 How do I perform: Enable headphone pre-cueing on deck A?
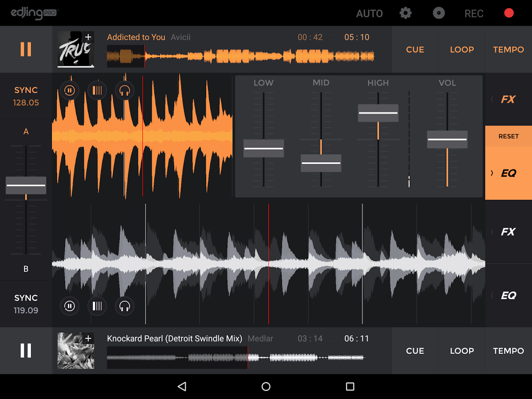tap(125, 90)
